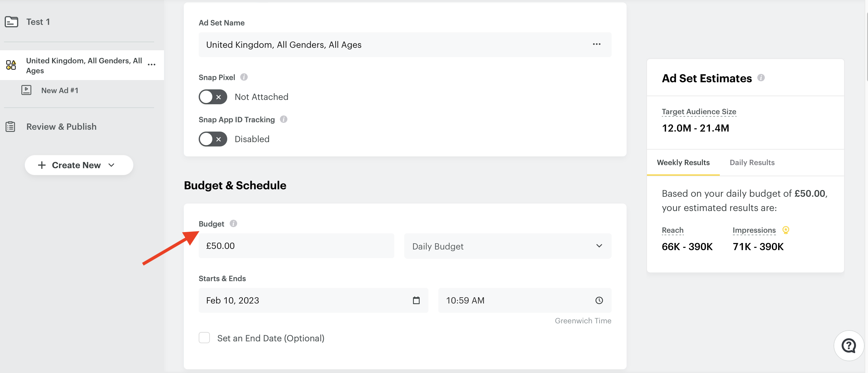Viewport: 868px width, 373px height.
Task: Open the start date calendar icon
Action: (416, 300)
